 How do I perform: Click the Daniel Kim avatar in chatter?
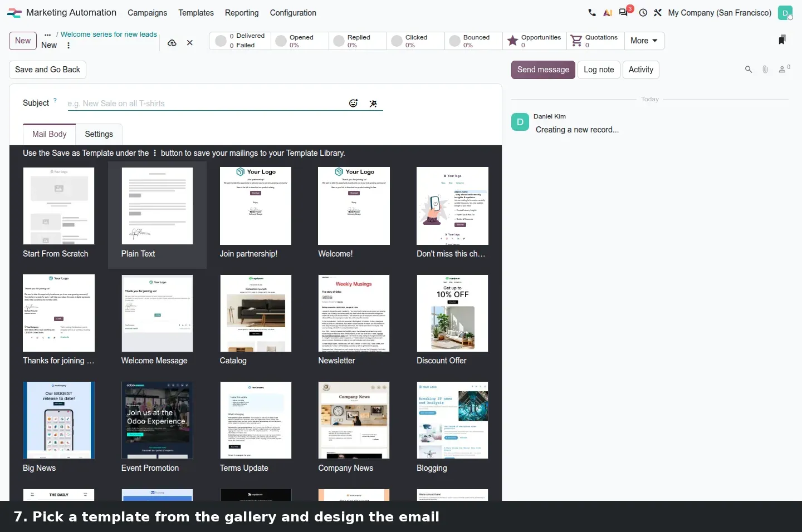click(520, 122)
